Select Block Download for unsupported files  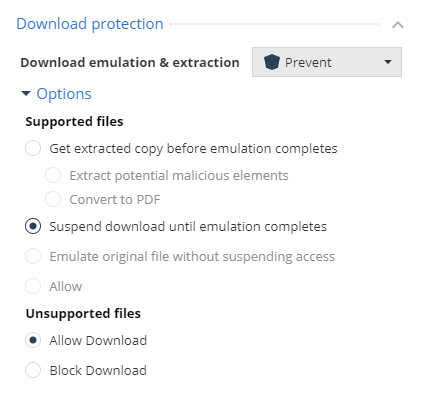pos(33,370)
